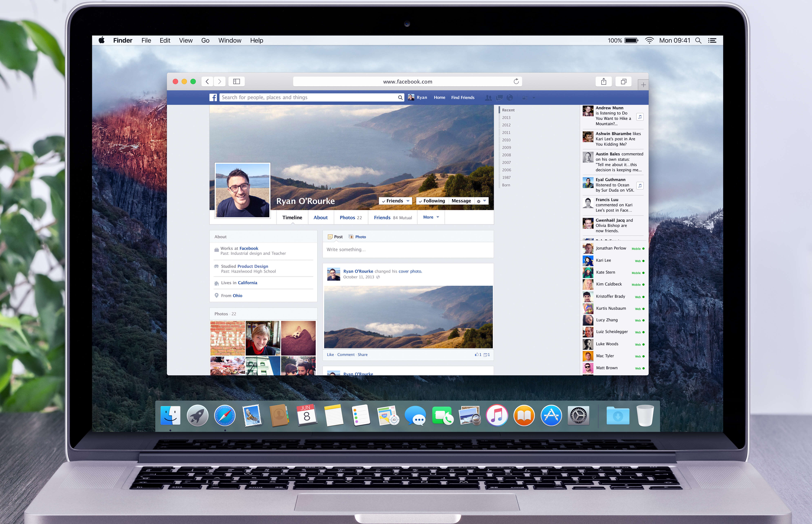The height and width of the screenshot is (524, 812).
Task: Open Friends 84 Mutual tab
Action: [x=393, y=217]
